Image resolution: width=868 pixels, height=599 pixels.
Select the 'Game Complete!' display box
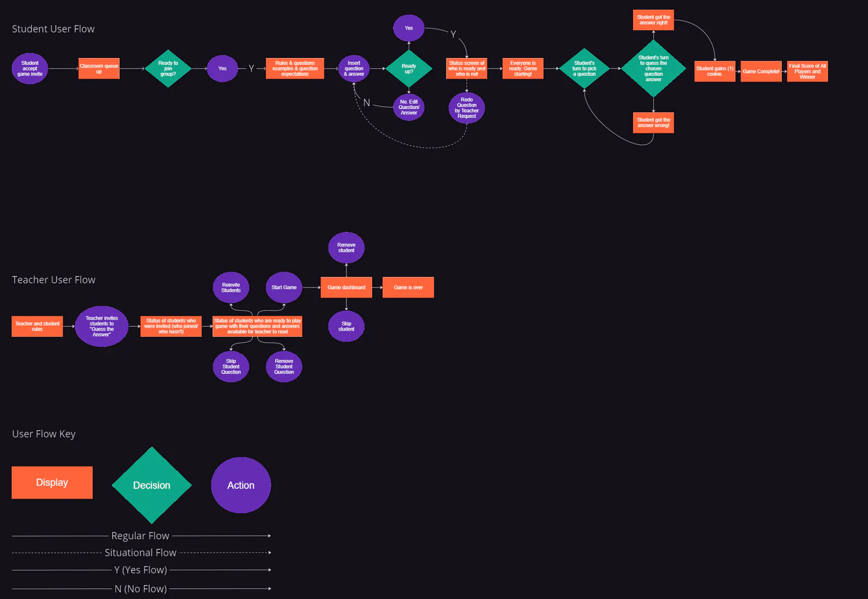tap(761, 71)
